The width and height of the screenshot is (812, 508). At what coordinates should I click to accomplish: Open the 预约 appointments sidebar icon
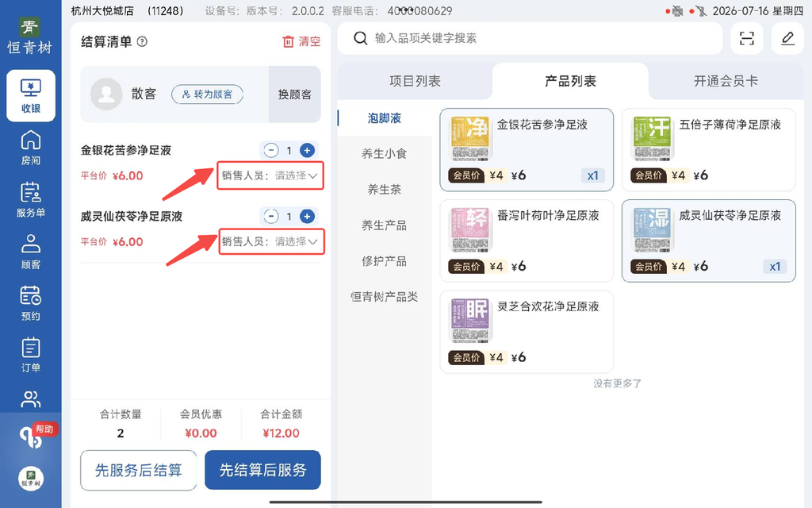pos(31,303)
